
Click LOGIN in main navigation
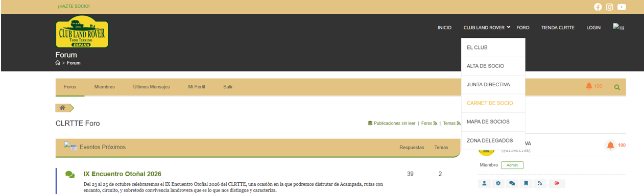coord(593,28)
